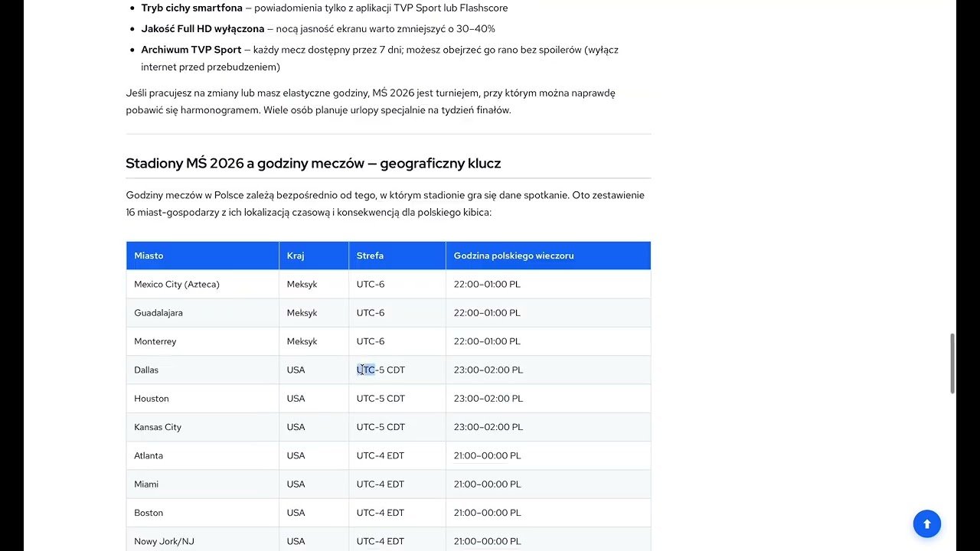980x551 pixels.
Task: Click 'USA' in the Kansas City row
Action: [296, 427]
